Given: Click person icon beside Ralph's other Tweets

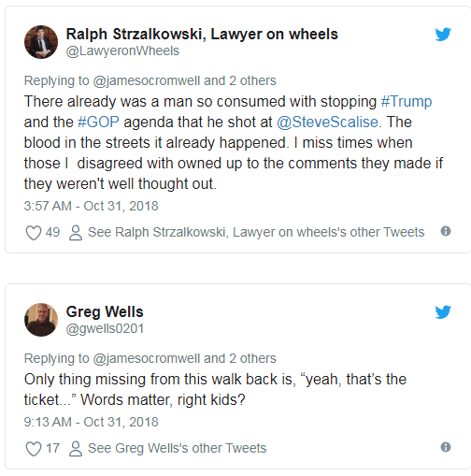Looking at the screenshot, I should (76, 233).
